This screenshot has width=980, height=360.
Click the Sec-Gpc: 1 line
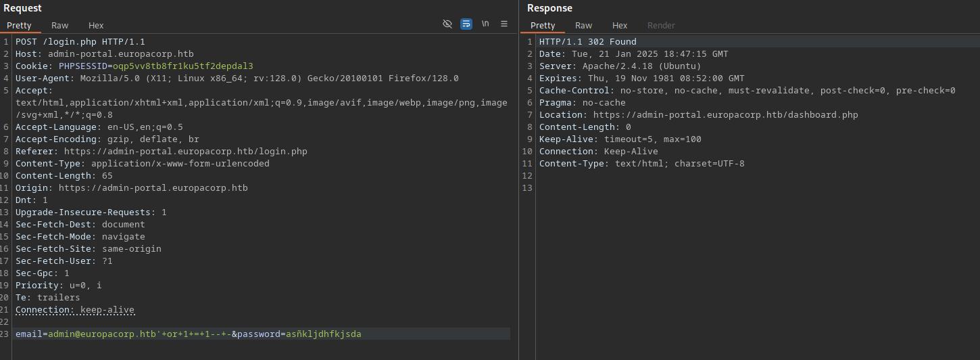click(x=43, y=273)
